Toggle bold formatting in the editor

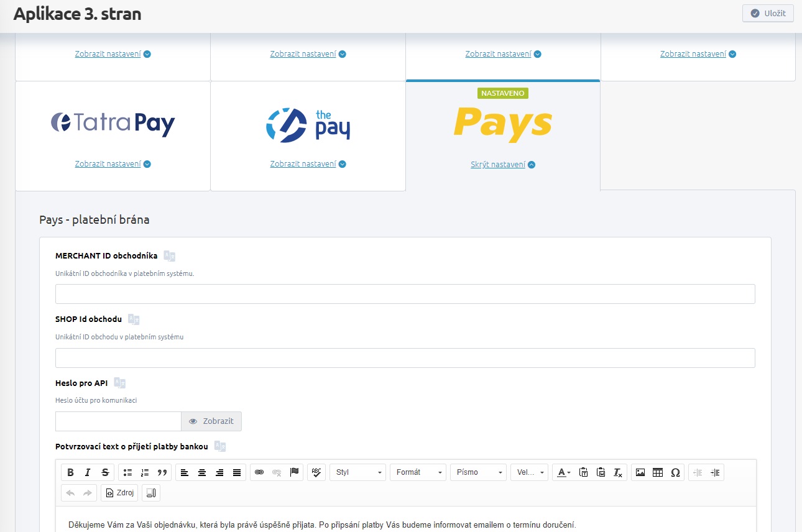(70, 472)
